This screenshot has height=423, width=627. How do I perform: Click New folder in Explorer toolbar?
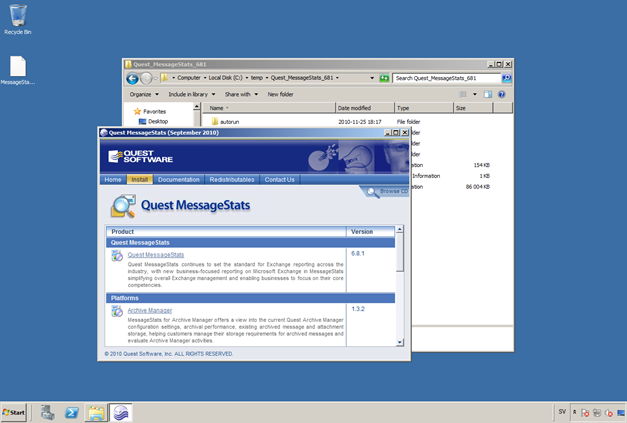click(x=280, y=94)
